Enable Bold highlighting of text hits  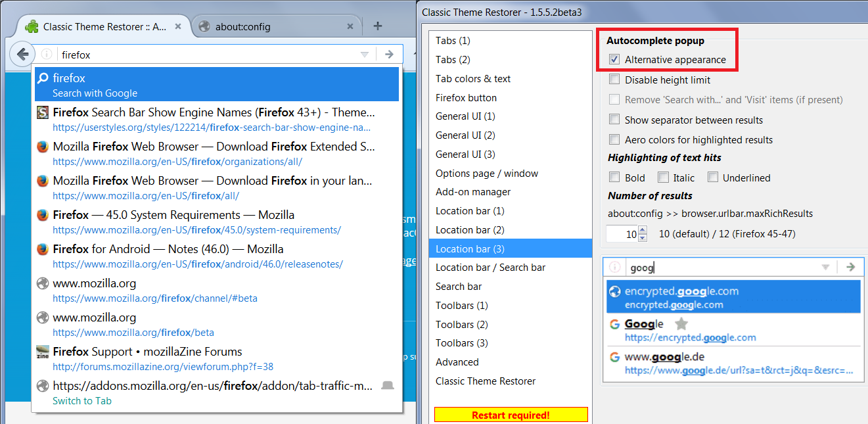pos(614,177)
